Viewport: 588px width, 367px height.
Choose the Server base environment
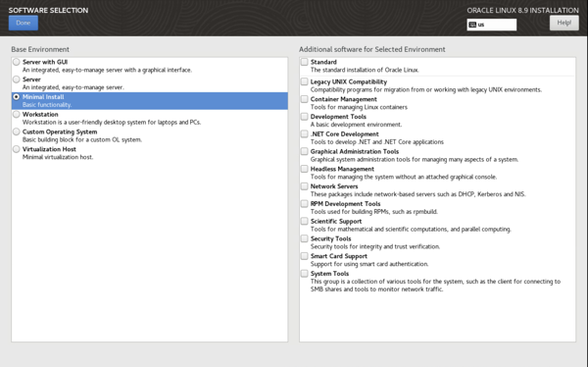16,79
